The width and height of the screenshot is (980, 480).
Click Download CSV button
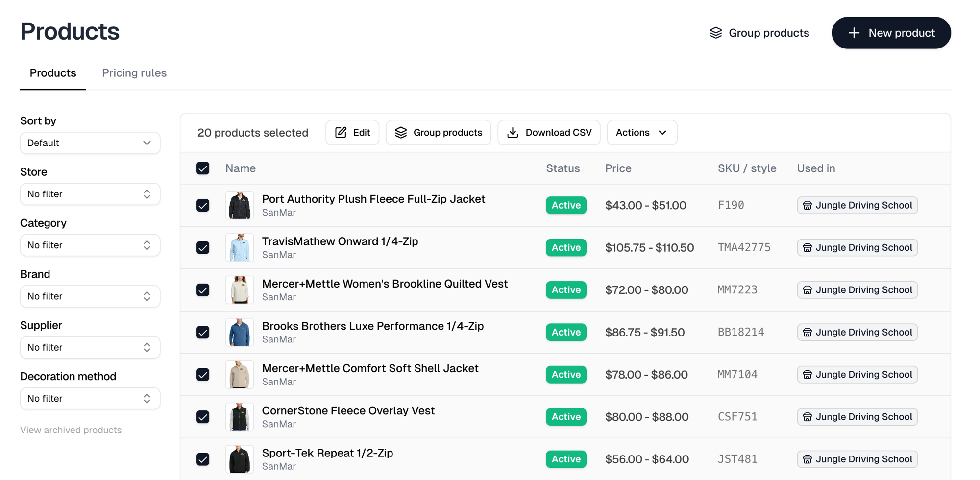[549, 132]
